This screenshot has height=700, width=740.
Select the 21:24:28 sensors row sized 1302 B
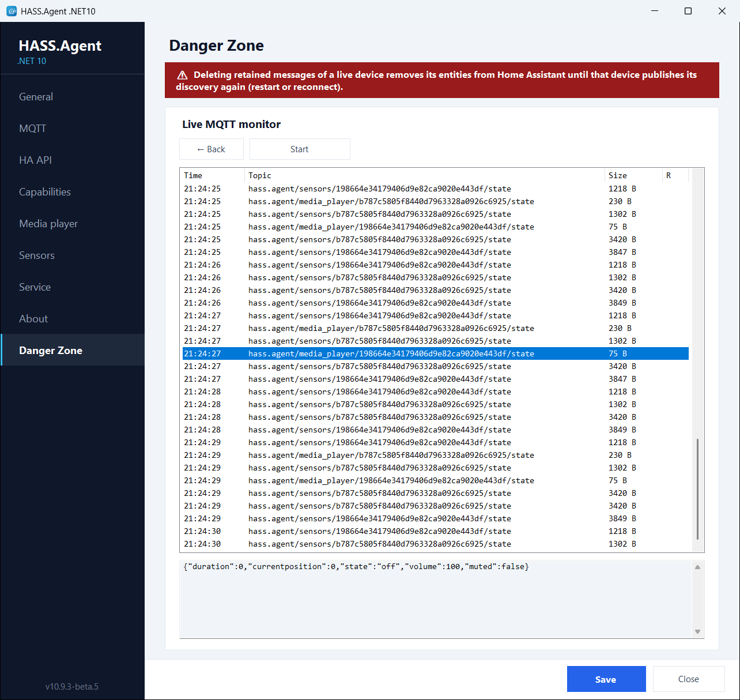(x=436, y=404)
